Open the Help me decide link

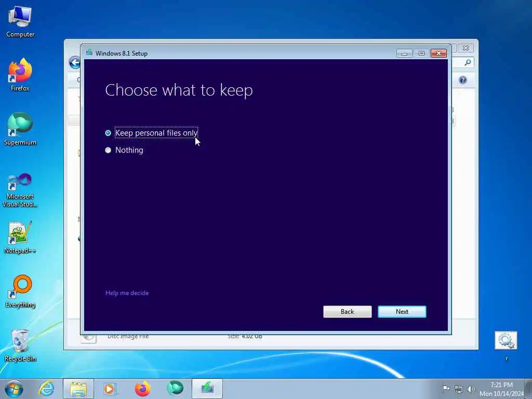pos(127,293)
